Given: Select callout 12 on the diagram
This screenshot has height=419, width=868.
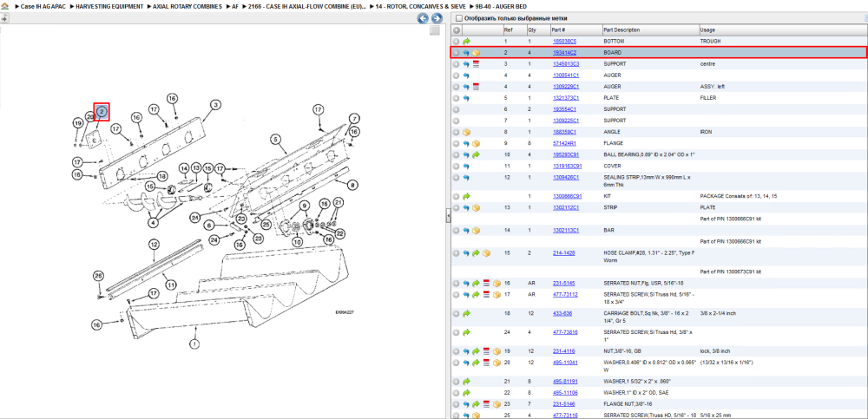Looking at the screenshot, I should 154,244.
